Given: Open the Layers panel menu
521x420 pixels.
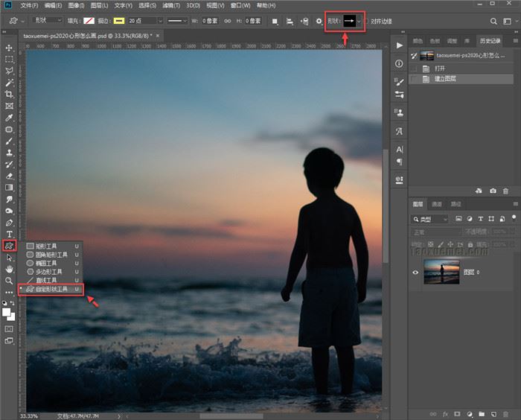Looking at the screenshot, I should [x=515, y=204].
